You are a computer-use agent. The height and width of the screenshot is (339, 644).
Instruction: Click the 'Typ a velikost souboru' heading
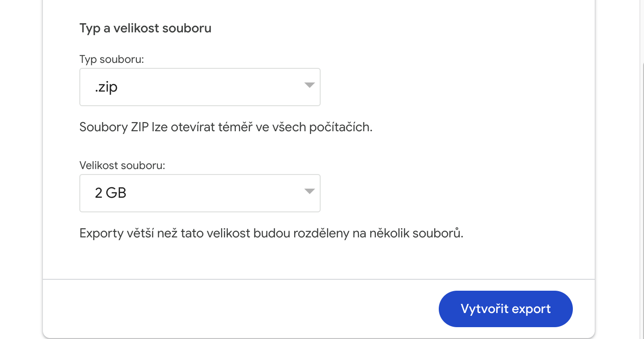[145, 28]
